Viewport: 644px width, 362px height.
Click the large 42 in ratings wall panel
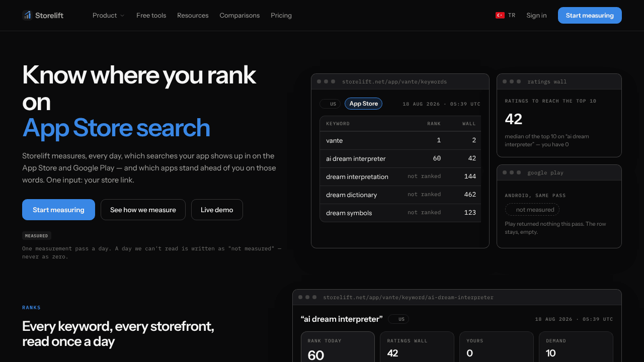coord(514,119)
